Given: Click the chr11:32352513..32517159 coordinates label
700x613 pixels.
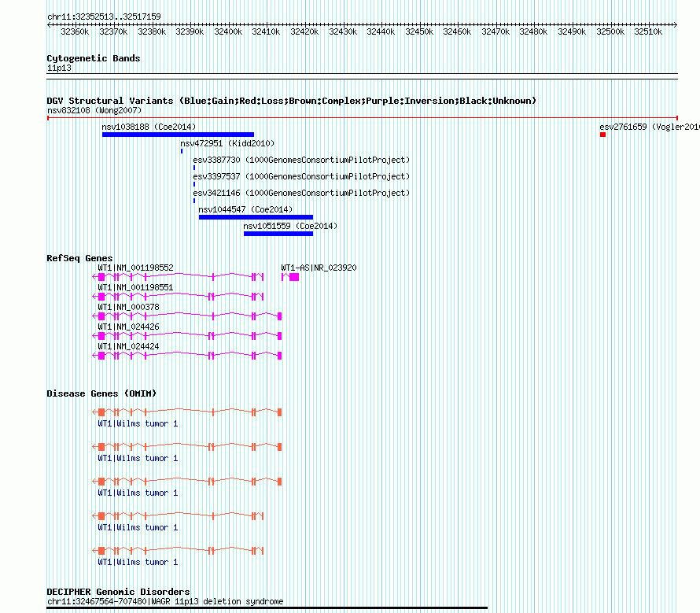Looking at the screenshot, I should click(x=104, y=17).
